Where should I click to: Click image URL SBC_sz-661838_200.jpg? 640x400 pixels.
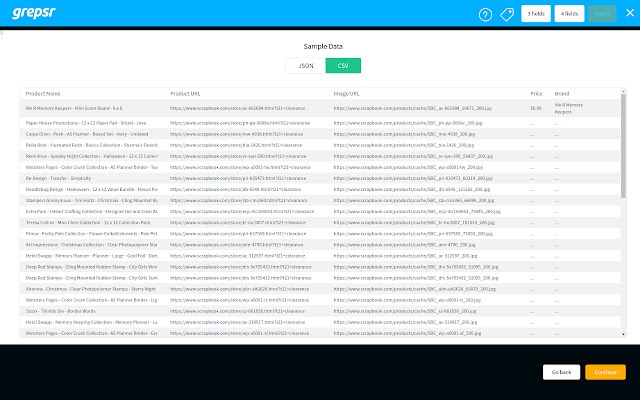[405, 311]
